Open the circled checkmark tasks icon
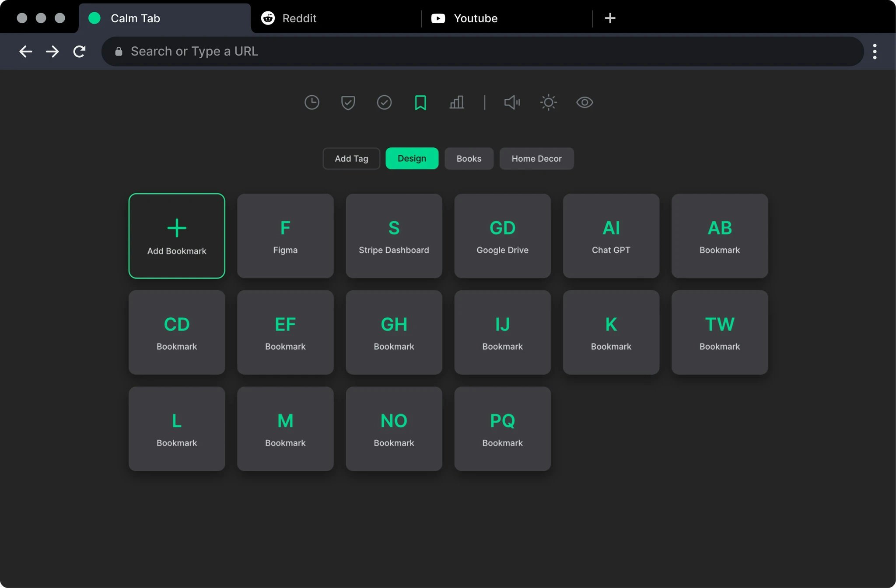 pos(384,103)
